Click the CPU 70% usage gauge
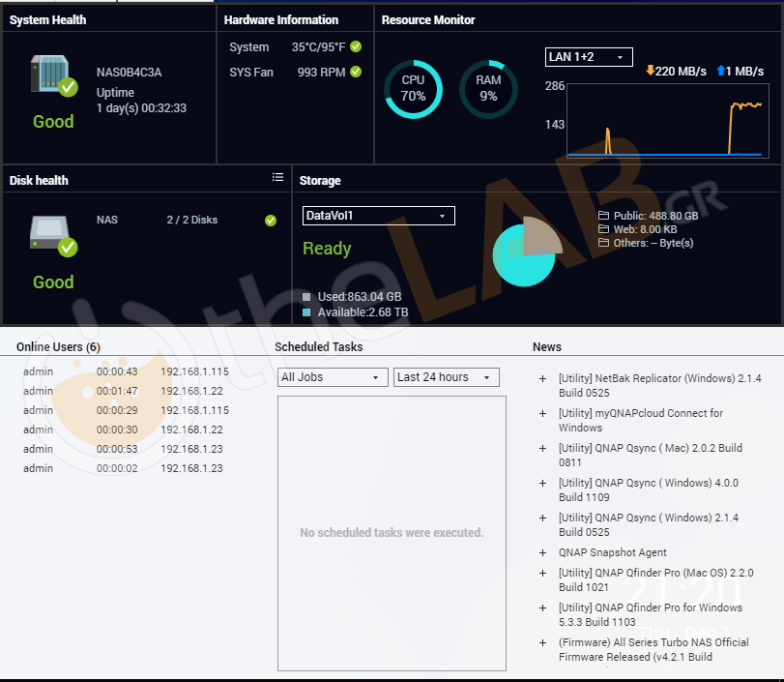The width and height of the screenshot is (784, 682). tap(413, 89)
